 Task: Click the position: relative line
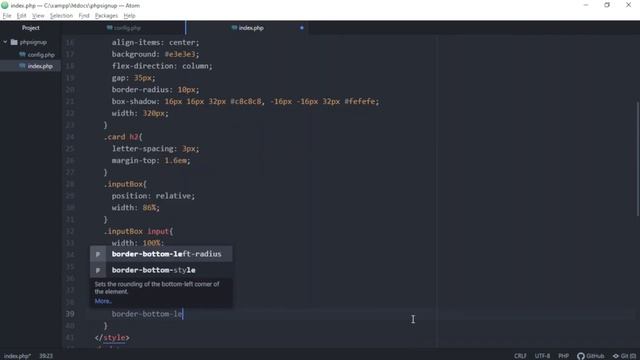click(153, 196)
